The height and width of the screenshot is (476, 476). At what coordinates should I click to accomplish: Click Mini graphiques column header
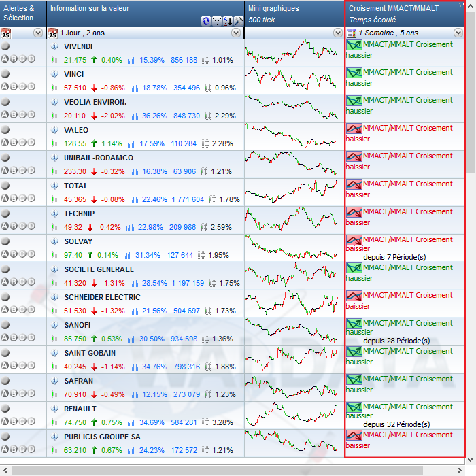click(x=294, y=14)
